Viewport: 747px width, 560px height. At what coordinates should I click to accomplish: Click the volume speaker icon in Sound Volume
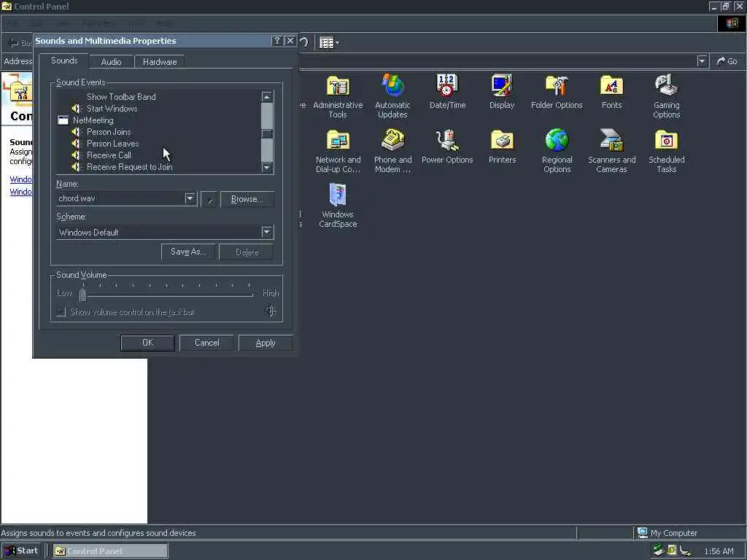pyautogui.click(x=271, y=311)
